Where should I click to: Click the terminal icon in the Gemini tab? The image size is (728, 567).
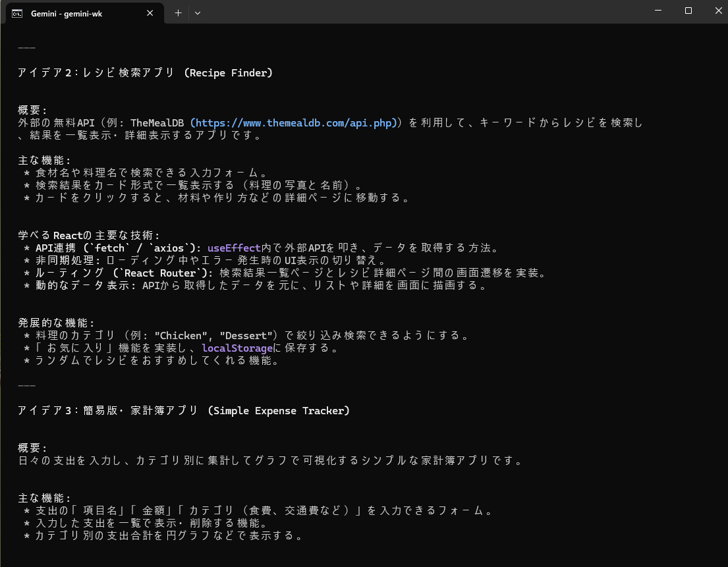(x=17, y=13)
